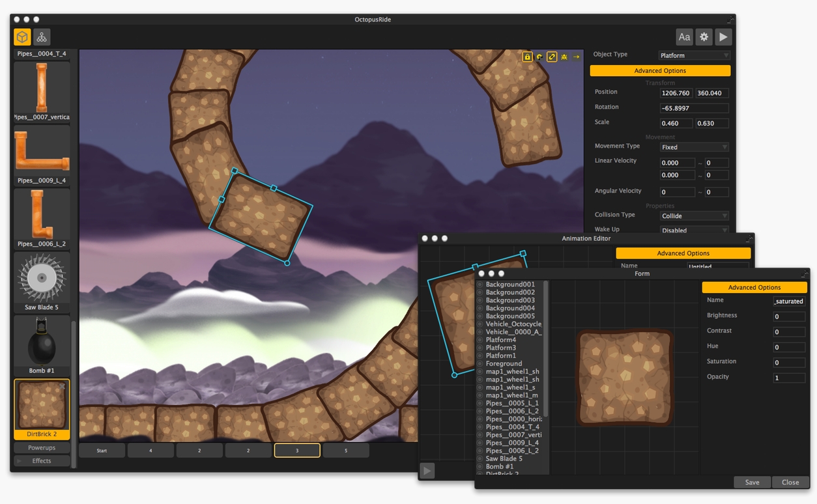Select the Background001 radio button

click(x=480, y=285)
